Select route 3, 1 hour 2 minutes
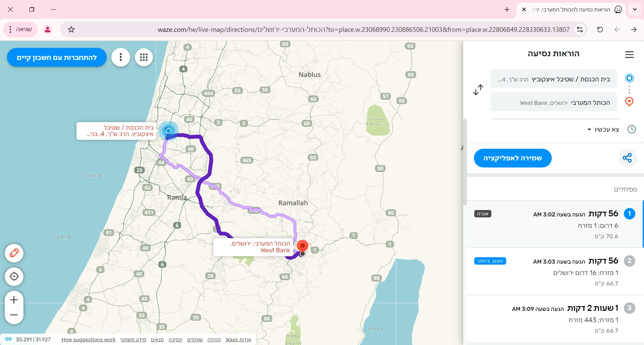This screenshot has width=644, height=345. 555,319
